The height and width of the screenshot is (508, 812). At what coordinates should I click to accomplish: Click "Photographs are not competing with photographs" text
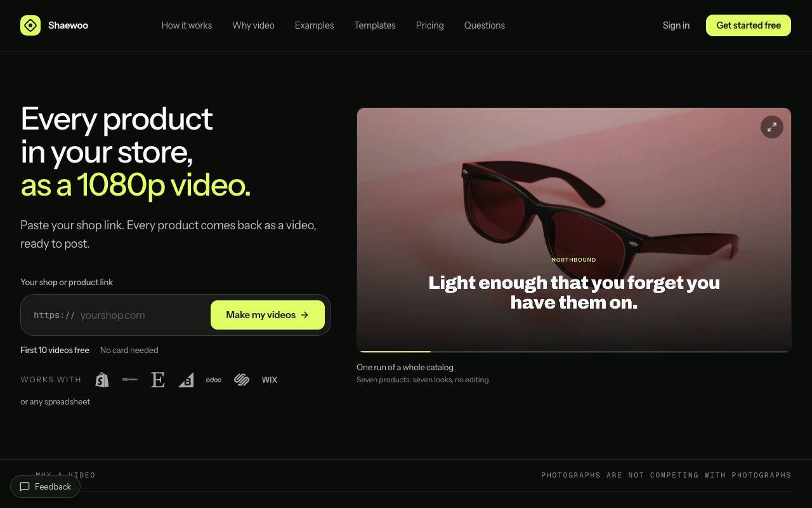pos(666,475)
